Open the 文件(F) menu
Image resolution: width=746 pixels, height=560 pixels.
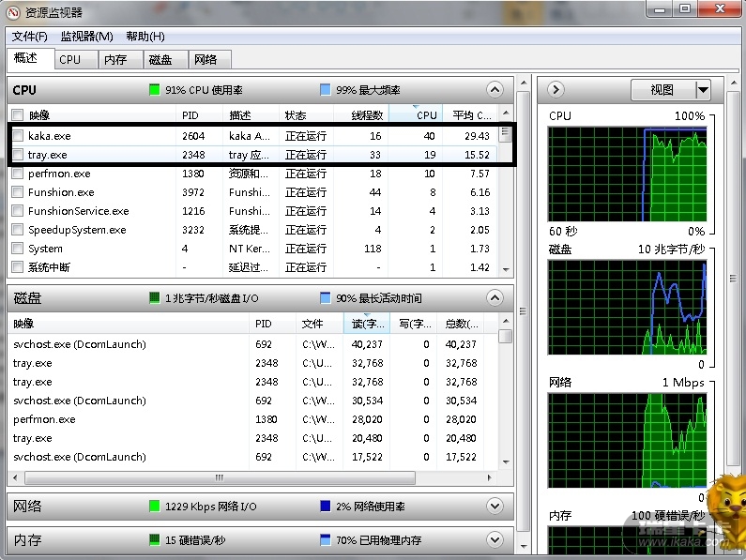[x=29, y=37]
